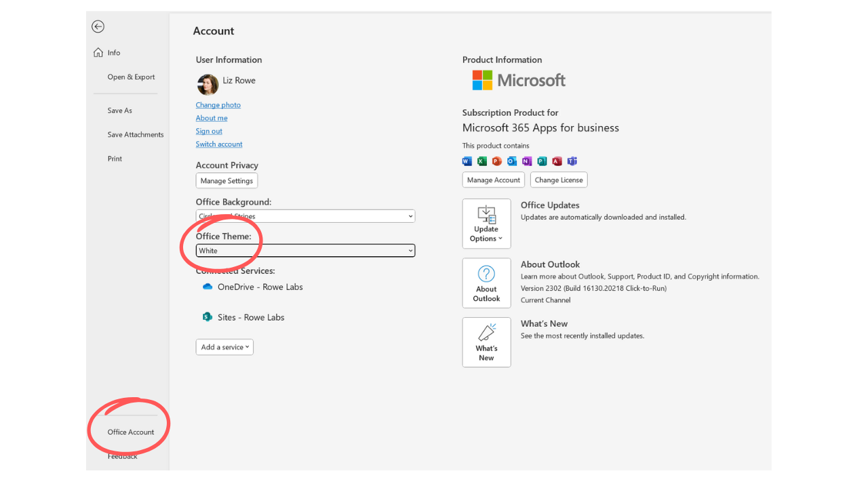Viewport: 868px width, 488px height.
Task: Select Print in the sidebar
Action: (115, 159)
